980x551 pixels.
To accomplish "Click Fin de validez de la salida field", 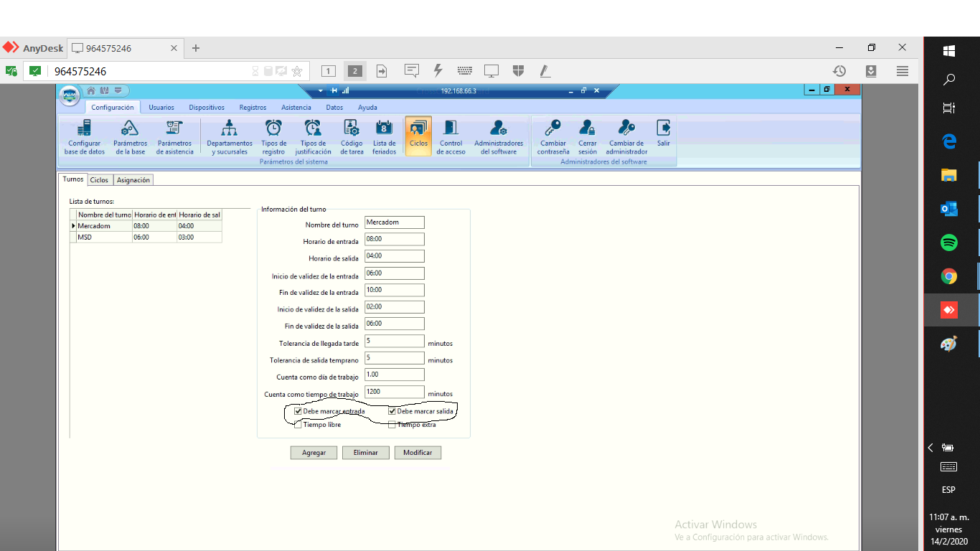I will [x=395, y=324].
